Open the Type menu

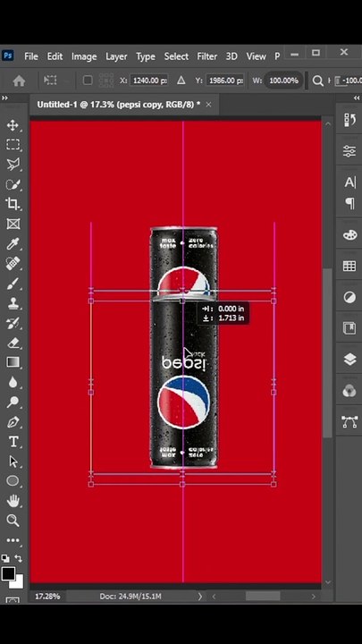[146, 56]
